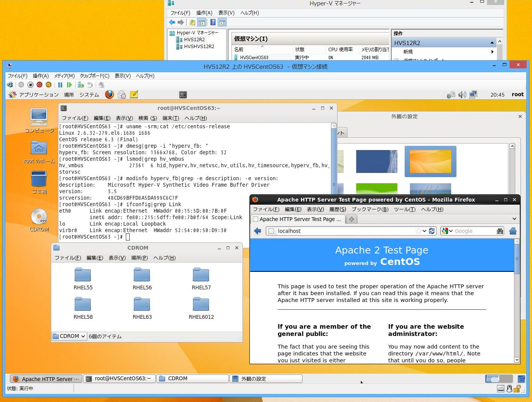The height and width of the screenshot is (402, 532).
Task: Open the システム GNOME menu
Action: point(89,95)
